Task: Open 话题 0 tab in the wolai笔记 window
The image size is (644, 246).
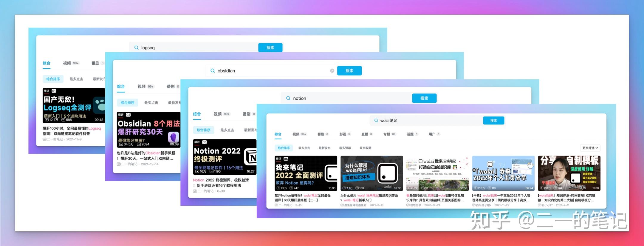Action: coord(413,134)
